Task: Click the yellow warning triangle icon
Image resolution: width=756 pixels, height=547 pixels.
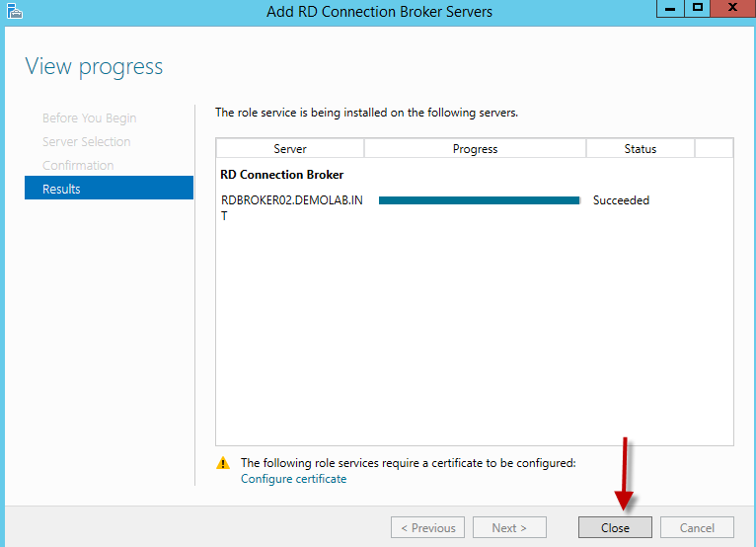Action: coord(223,463)
